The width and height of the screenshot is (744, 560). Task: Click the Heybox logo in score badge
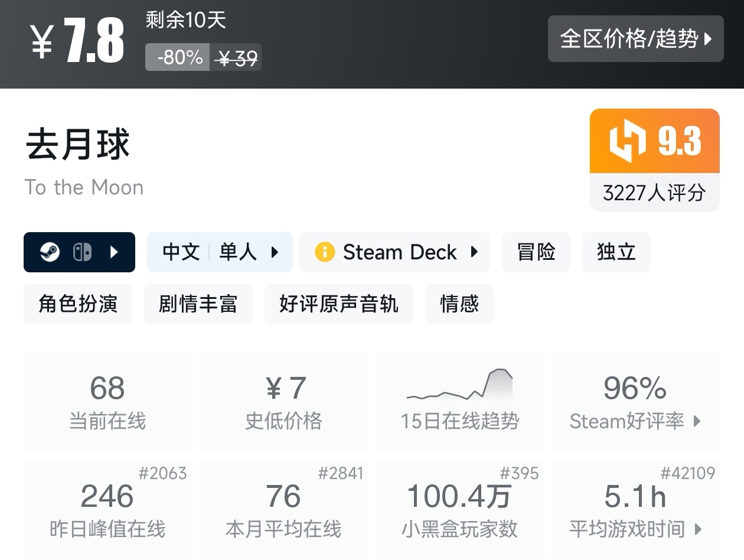point(628,141)
